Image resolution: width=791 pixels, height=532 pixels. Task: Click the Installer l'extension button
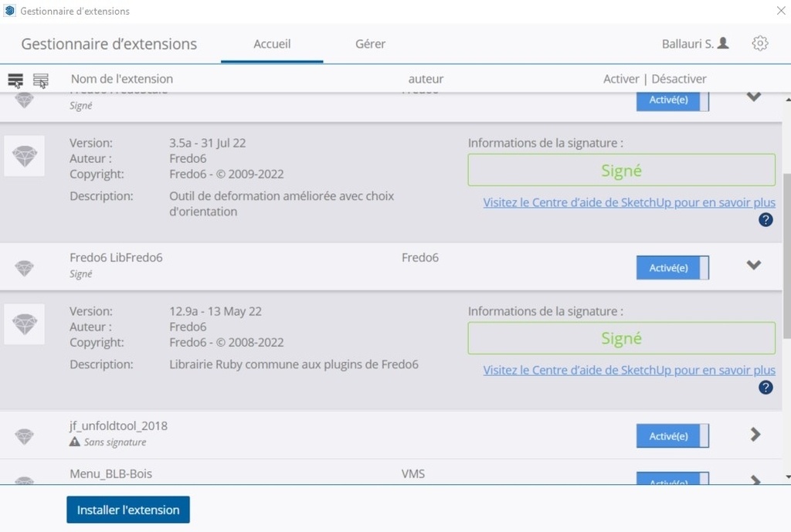(x=128, y=510)
